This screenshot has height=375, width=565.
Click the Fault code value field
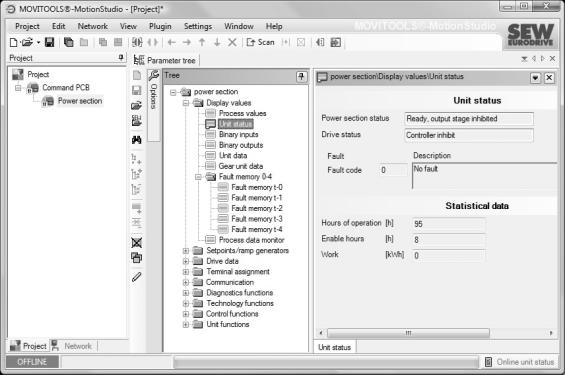point(393,170)
